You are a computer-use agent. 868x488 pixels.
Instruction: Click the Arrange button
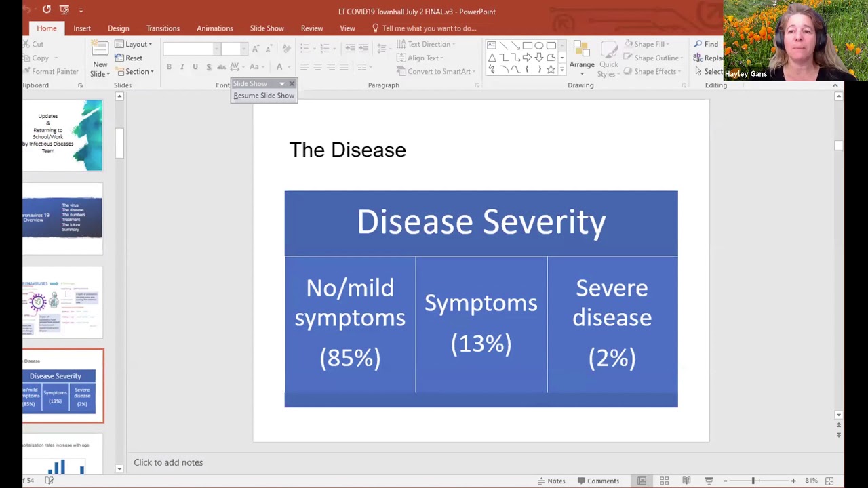coord(582,59)
